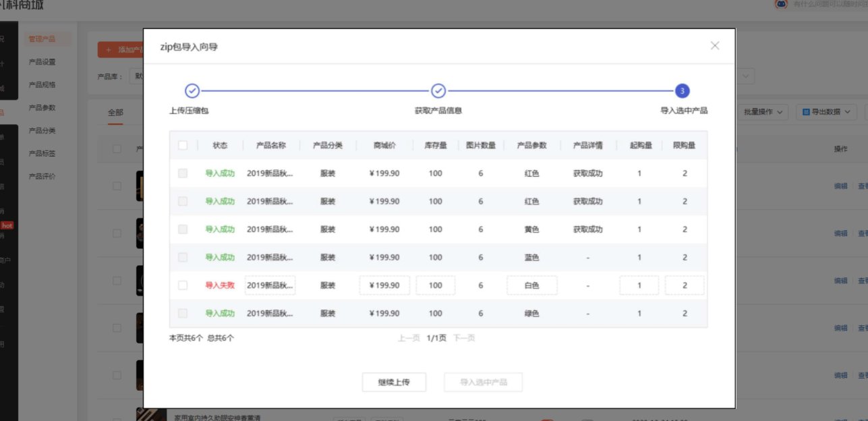Viewport: 868px width, 421px height.
Task: Click the 导入成功 status in the 黄色 row
Action: coord(220,229)
